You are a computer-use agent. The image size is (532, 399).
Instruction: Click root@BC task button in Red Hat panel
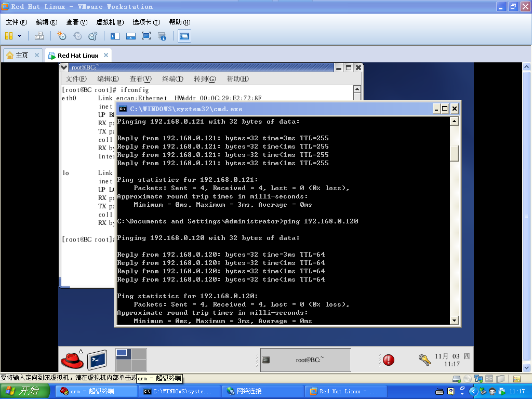click(305, 360)
